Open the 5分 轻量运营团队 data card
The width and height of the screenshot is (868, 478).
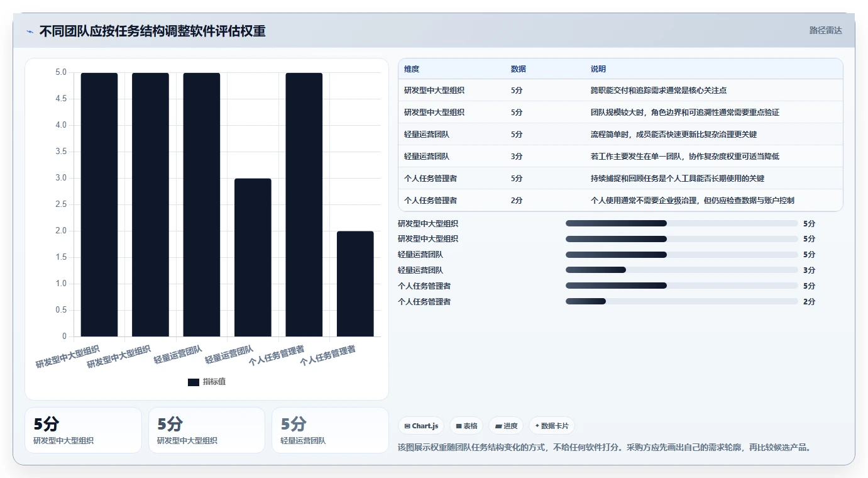click(x=330, y=430)
